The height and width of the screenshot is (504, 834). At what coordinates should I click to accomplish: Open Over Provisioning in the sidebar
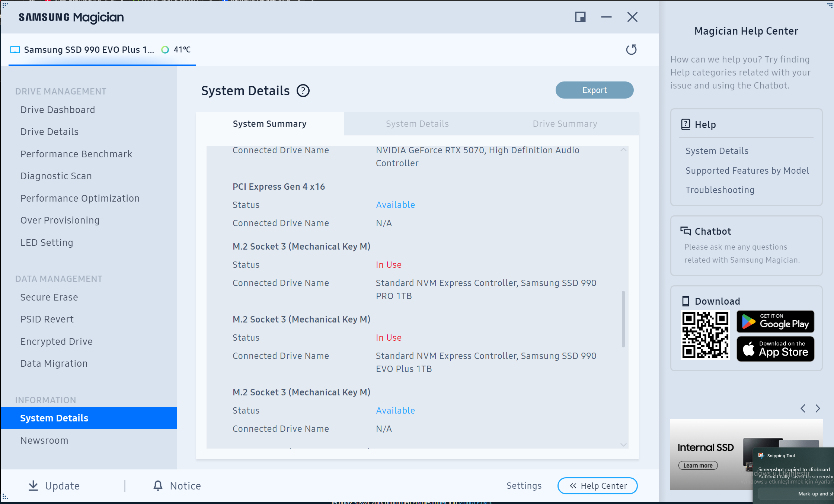pyautogui.click(x=60, y=220)
